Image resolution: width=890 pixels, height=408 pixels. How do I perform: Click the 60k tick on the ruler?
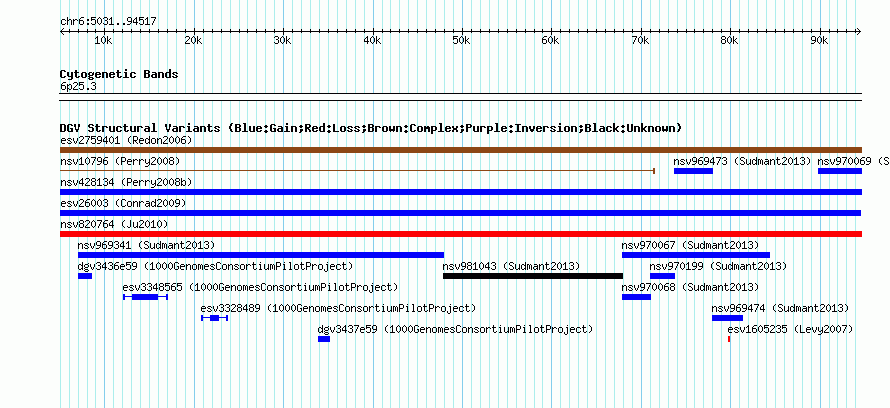[551, 40]
